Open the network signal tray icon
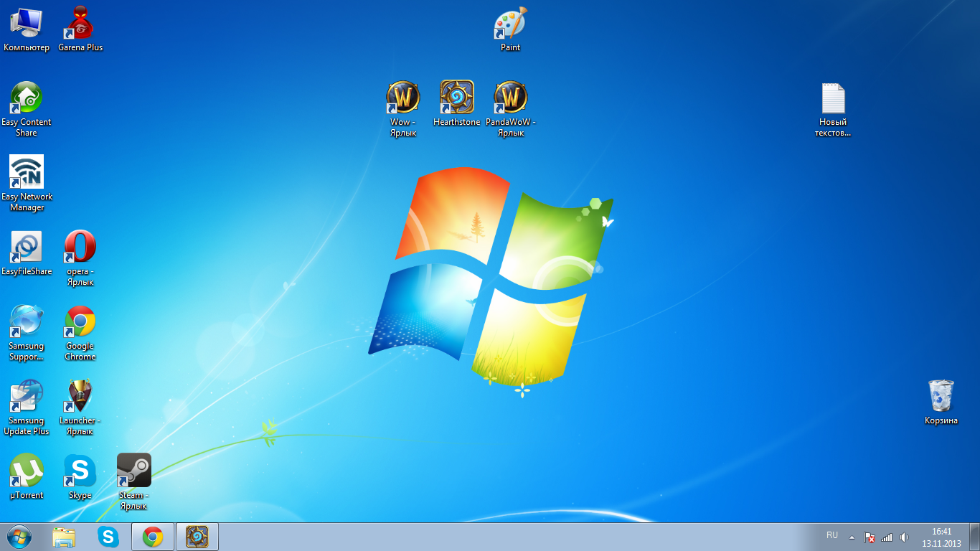This screenshot has width=980, height=551. tap(887, 537)
